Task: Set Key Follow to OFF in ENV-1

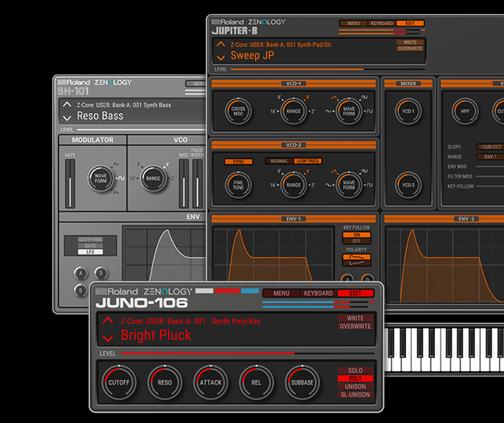Action: [x=357, y=241]
